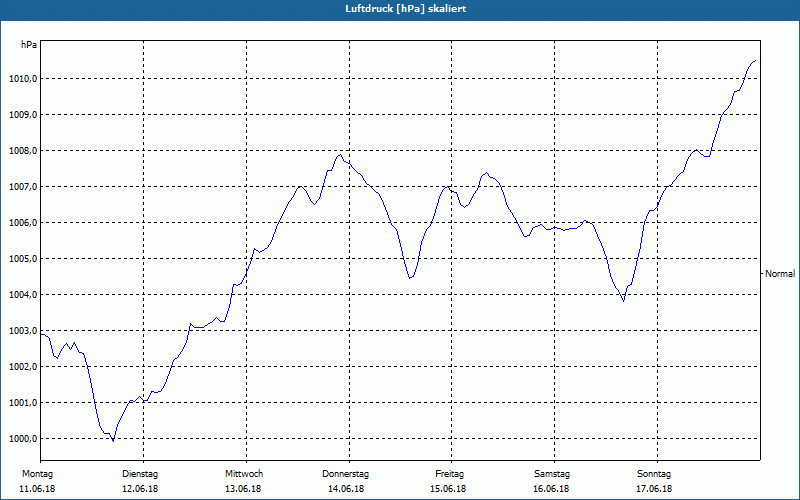The image size is (800, 500).
Task: Click the "Sonntag" day label
Action: click(x=654, y=474)
